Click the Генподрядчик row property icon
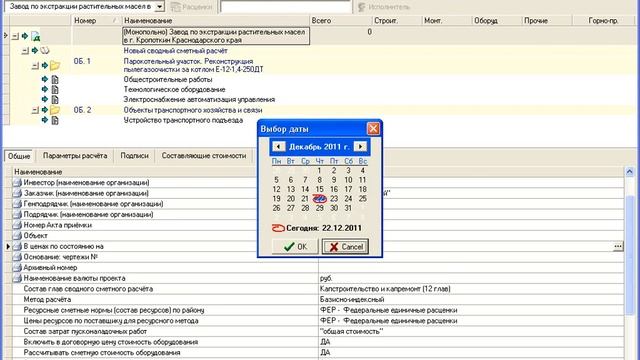Screen dimensions: 640x360 pyautogui.click(x=17, y=204)
